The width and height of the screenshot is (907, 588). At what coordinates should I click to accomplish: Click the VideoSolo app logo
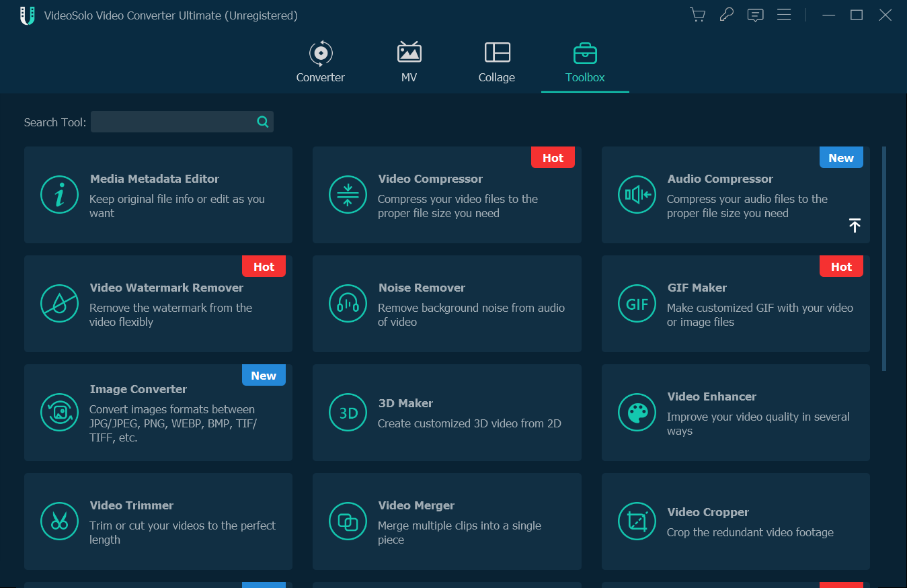27,15
